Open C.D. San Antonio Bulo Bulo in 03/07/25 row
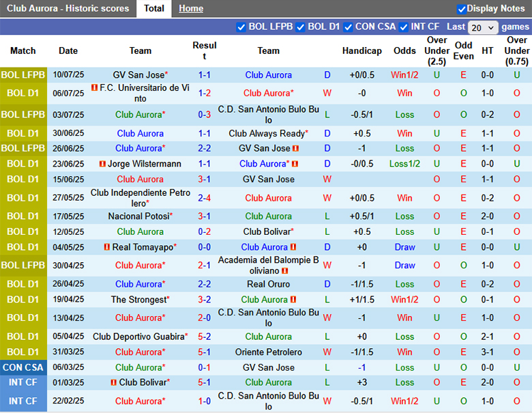The image size is (532, 413). [268, 115]
